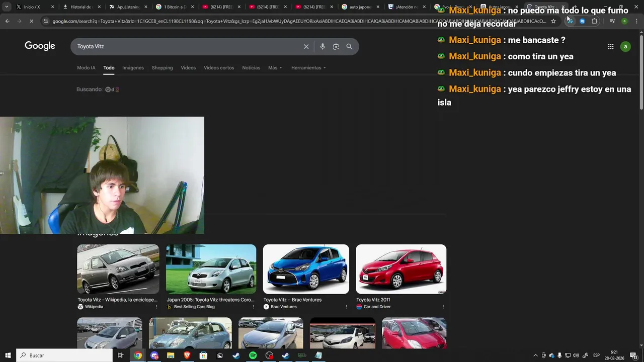Open Google Chrome from the taskbar
Image resolution: width=644 pixels, height=362 pixels.
(x=138, y=355)
